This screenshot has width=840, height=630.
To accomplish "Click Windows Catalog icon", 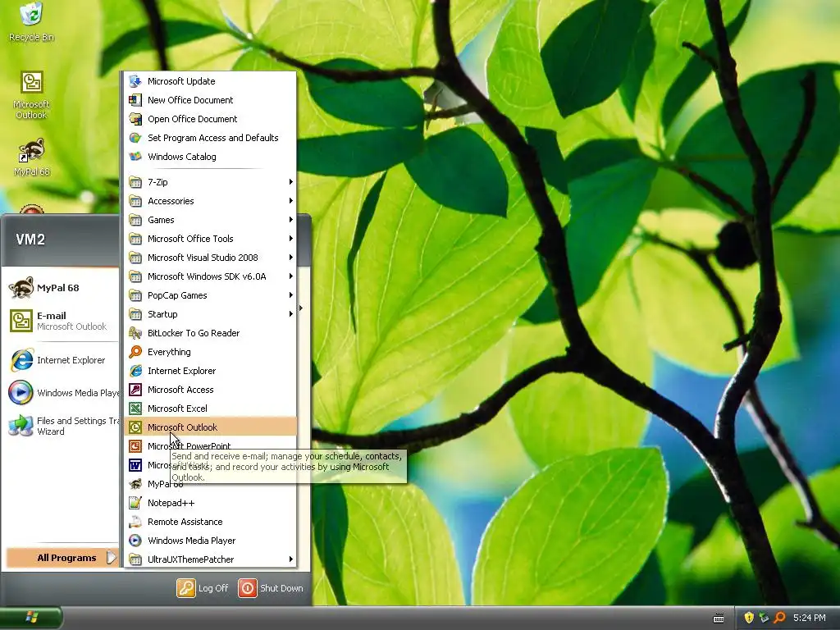I will tap(135, 157).
